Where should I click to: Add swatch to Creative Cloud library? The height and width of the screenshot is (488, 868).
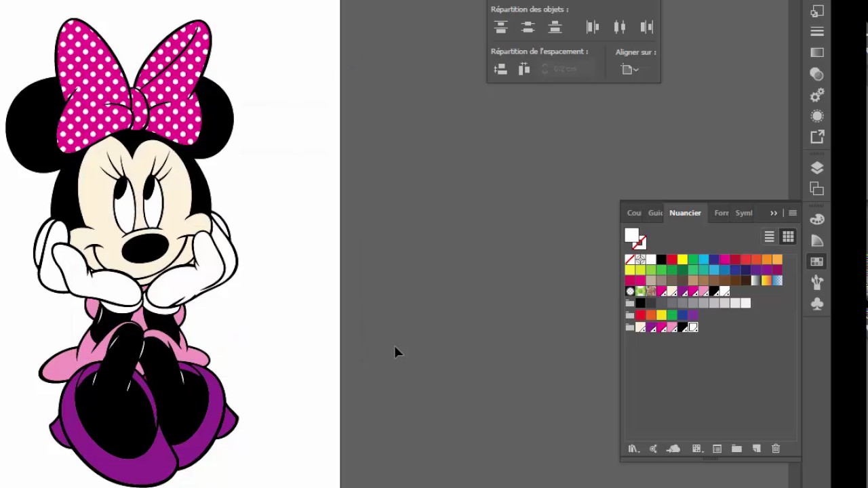(x=673, y=449)
